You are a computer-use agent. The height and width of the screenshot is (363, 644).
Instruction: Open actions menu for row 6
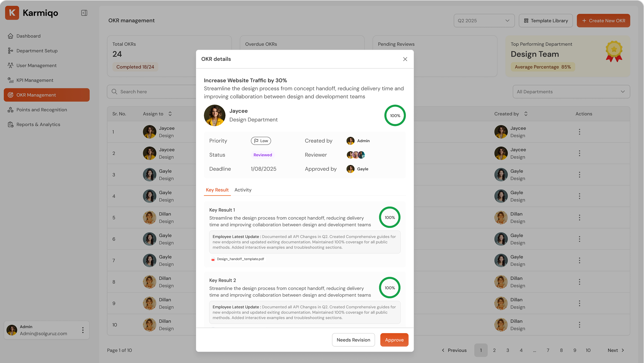[579, 239]
